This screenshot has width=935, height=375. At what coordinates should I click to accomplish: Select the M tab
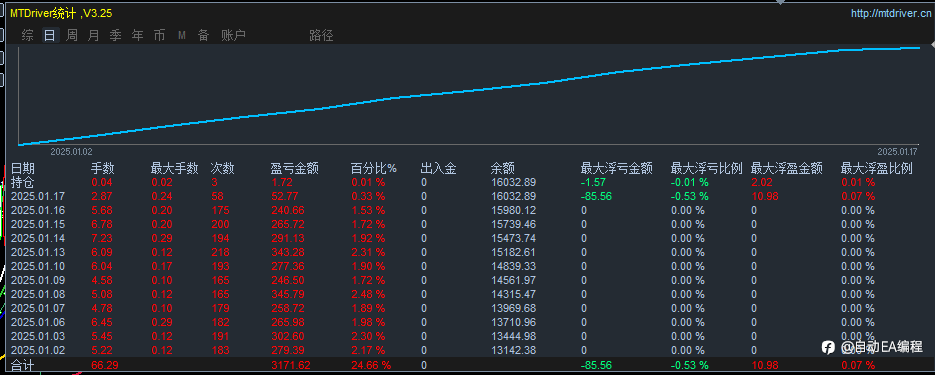[182, 36]
